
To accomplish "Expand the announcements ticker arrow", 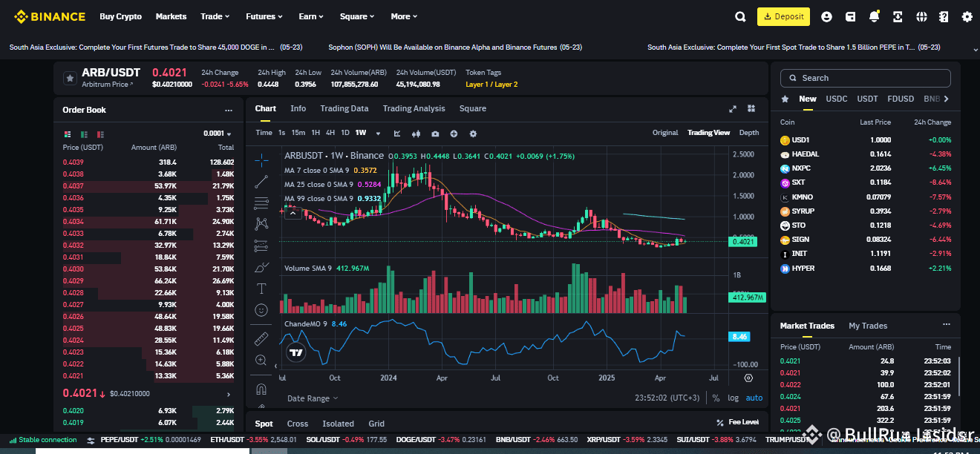I will tap(975, 48).
